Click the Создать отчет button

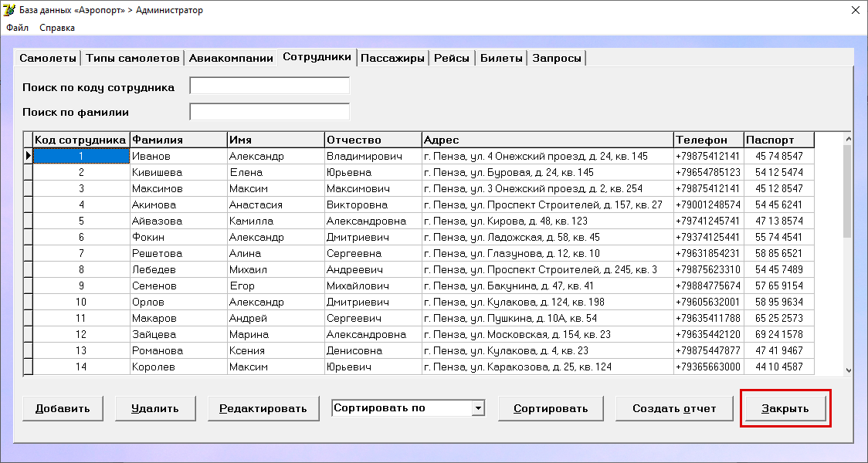(674, 409)
